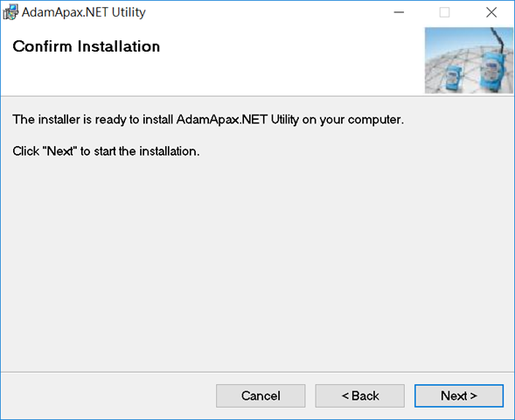
Task: Cancel the AdamApax.NET Utility installation
Action: (261, 395)
